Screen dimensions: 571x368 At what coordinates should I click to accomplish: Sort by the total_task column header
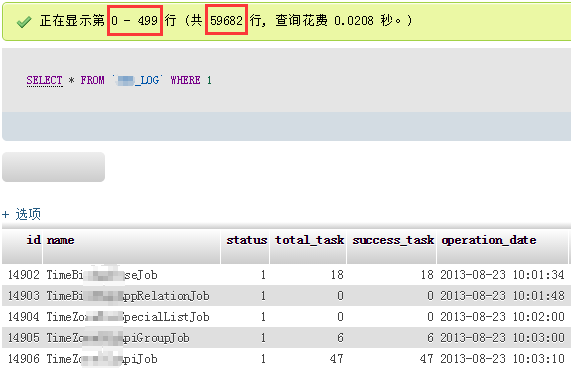point(310,240)
